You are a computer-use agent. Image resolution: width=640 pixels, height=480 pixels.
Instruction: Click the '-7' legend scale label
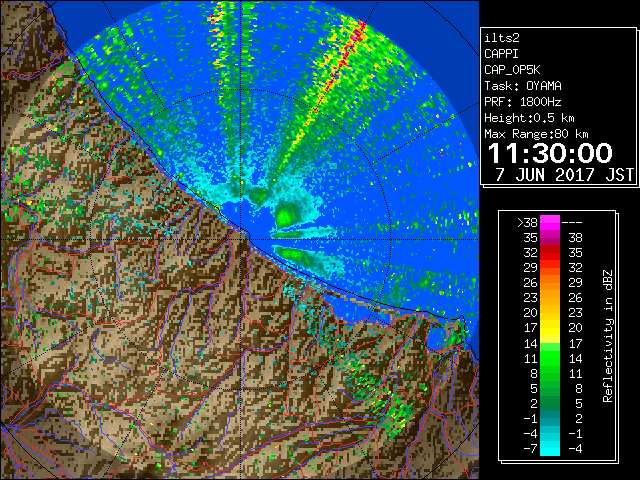click(530, 449)
